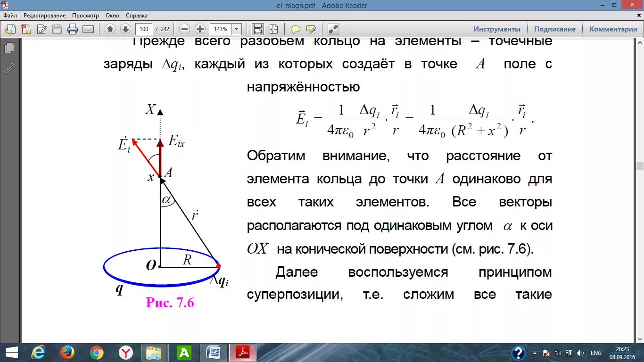Image resolution: width=644 pixels, height=362 pixels.
Task: Send file by email envelope icon
Action: click(x=88, y=29)
